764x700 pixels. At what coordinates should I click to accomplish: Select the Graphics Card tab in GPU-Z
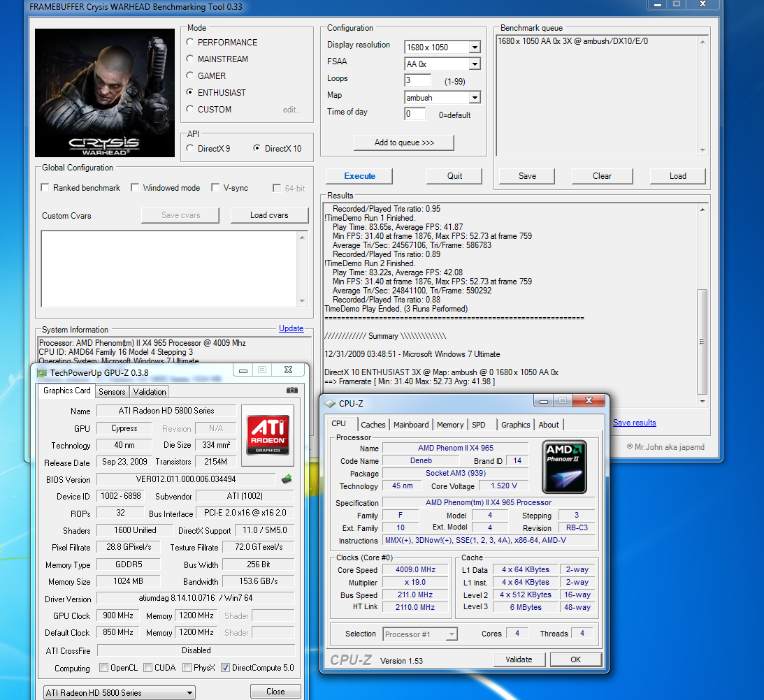pos(66,391)
